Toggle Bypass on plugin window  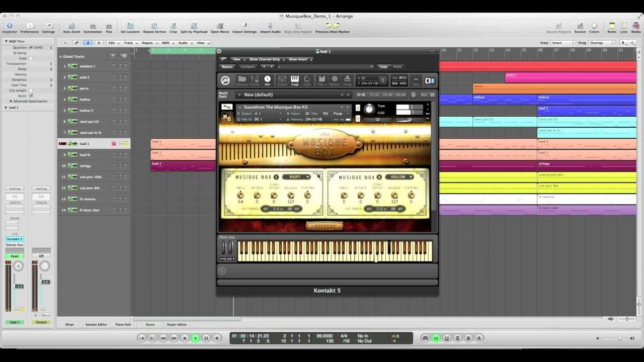[x=227, y=66]
